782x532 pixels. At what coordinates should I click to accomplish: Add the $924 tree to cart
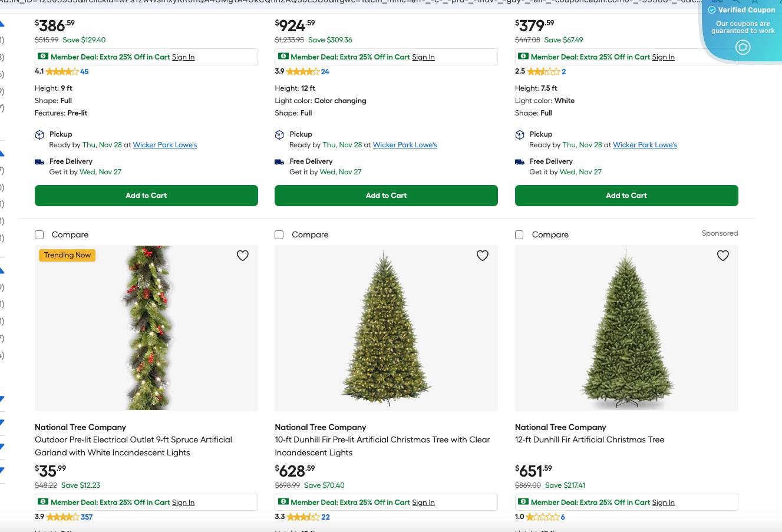click(x=386, y=195)
